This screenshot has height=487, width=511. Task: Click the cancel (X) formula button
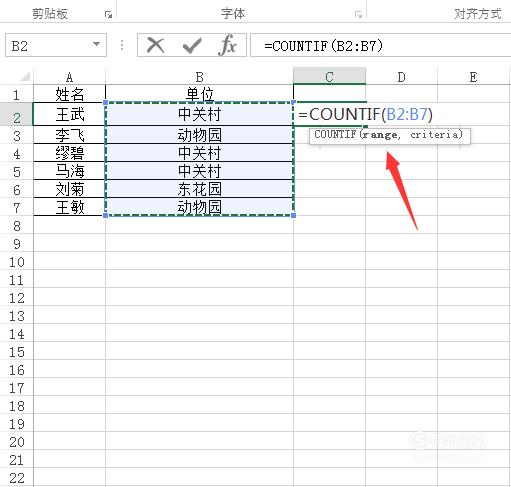point(155,45)
